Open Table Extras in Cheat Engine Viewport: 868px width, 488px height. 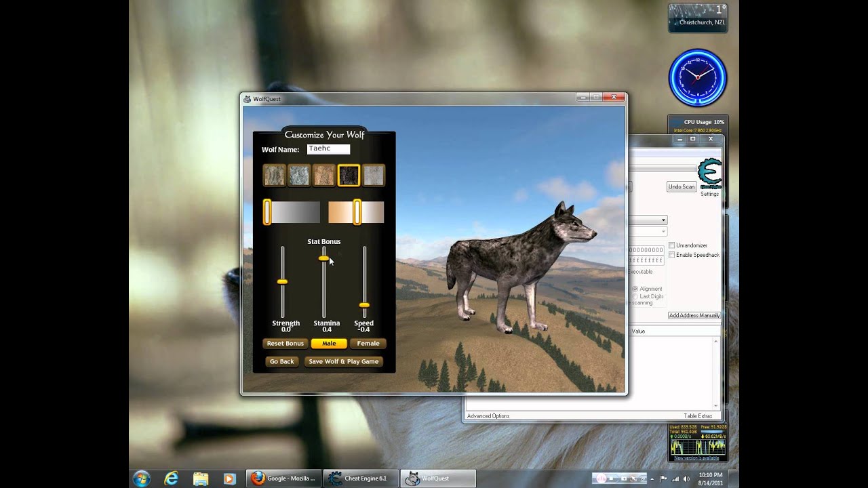click(698, 416)
